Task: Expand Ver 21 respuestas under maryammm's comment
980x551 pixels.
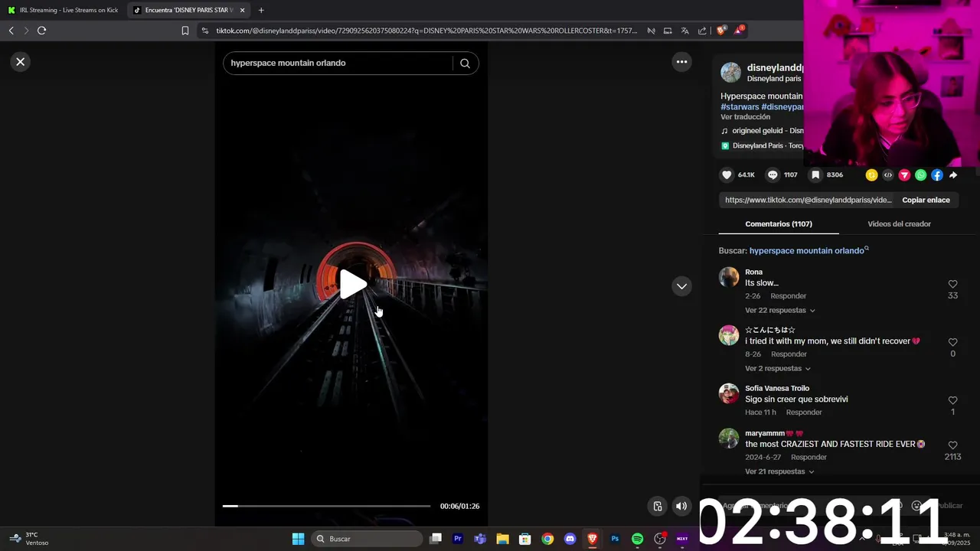Action: click(x=780, y=471)
